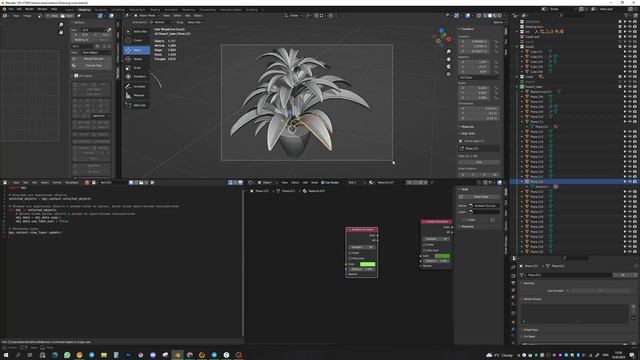The height and width of the screenshot is (360, 640).
Task: Toggle eye visibility of highlighted outliner Plane row
Action: click(x=630, y=182)
